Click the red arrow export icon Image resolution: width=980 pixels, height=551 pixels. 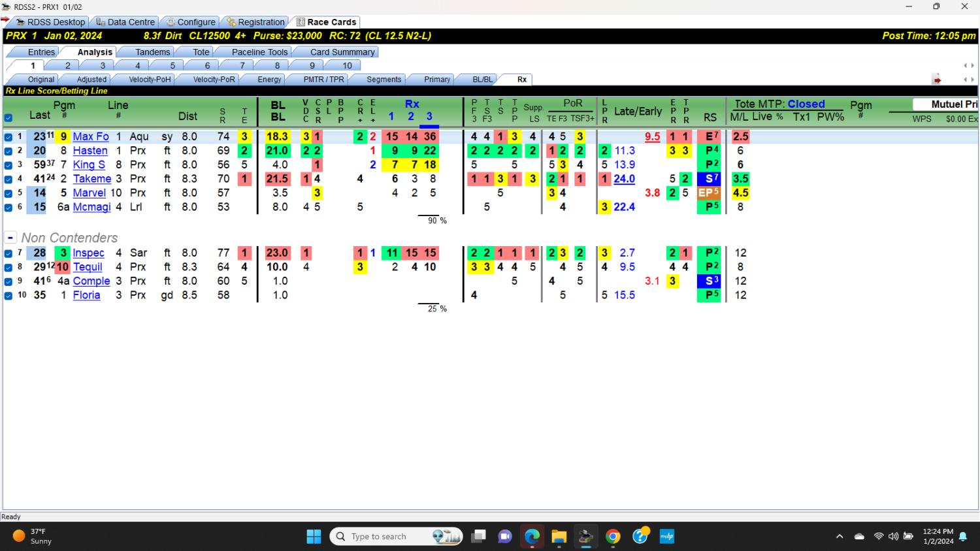coord(937,80)
